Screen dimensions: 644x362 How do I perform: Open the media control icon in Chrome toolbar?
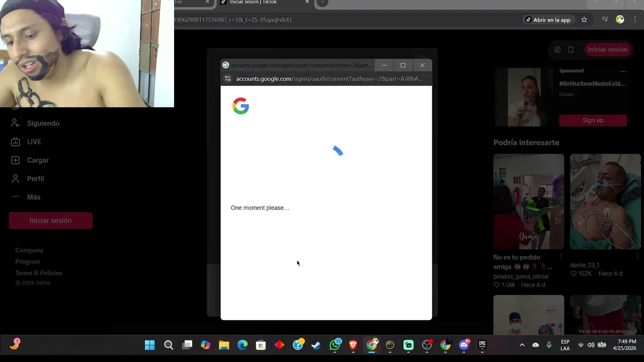(605, 20)
